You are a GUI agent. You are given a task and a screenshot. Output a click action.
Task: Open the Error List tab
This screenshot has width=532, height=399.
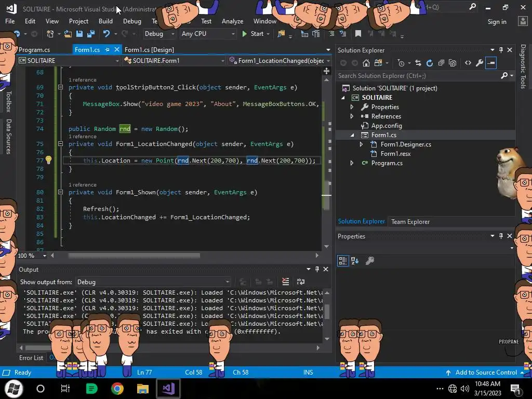click(x=31, y=357)
